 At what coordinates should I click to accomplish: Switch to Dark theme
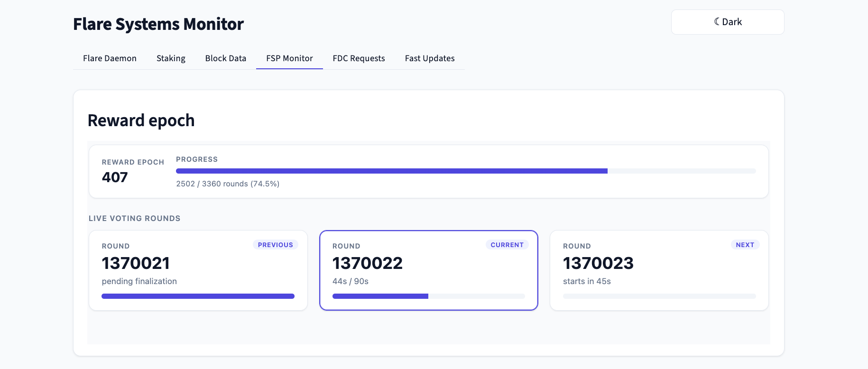(x=728, y=22)
